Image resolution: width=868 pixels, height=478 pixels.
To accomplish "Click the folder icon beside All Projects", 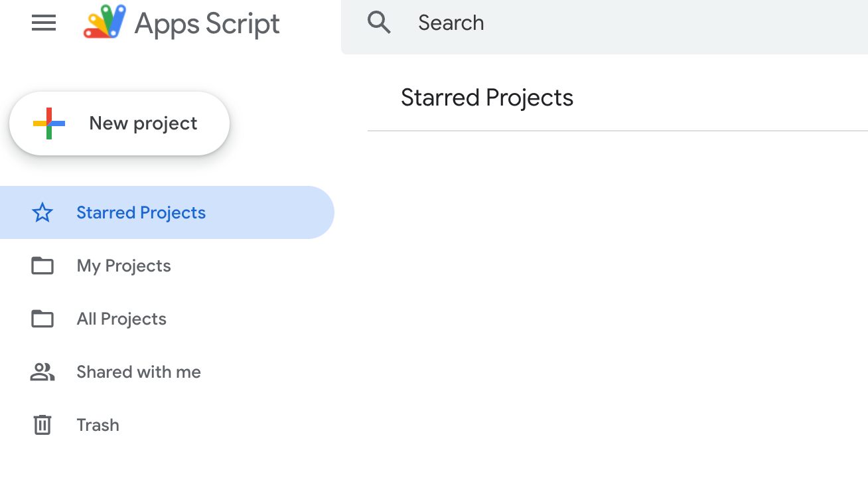I will coord(42,319).
